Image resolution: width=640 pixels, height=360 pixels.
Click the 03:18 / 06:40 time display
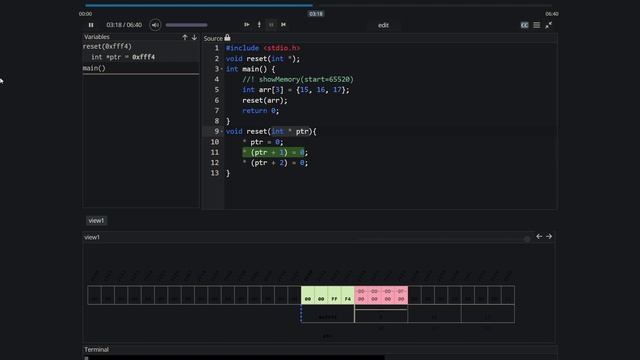point(124,25)
